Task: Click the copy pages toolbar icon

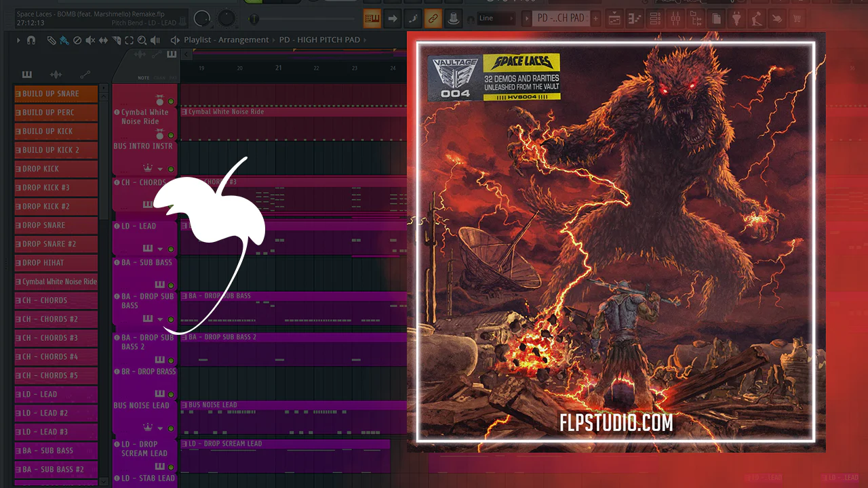Action: [x=717, y=18]
